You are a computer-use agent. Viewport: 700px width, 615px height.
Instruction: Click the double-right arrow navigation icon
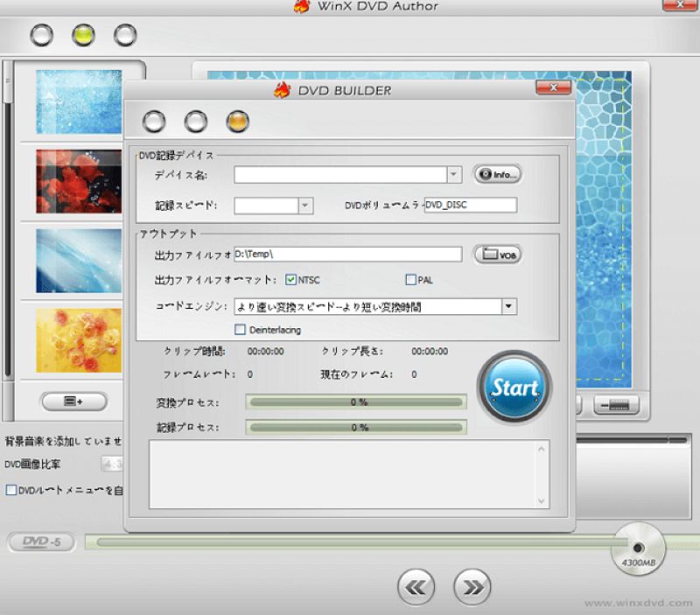(472, 587)
